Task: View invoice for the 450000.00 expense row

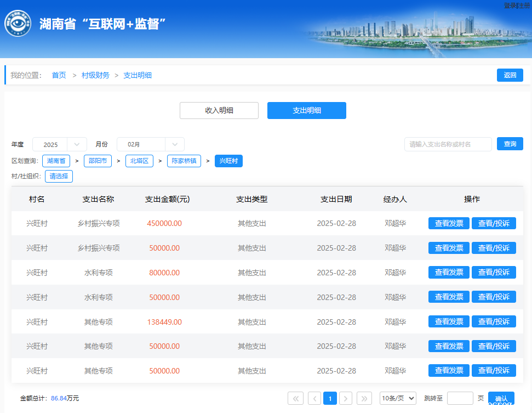Action: [x=449, y=223]
